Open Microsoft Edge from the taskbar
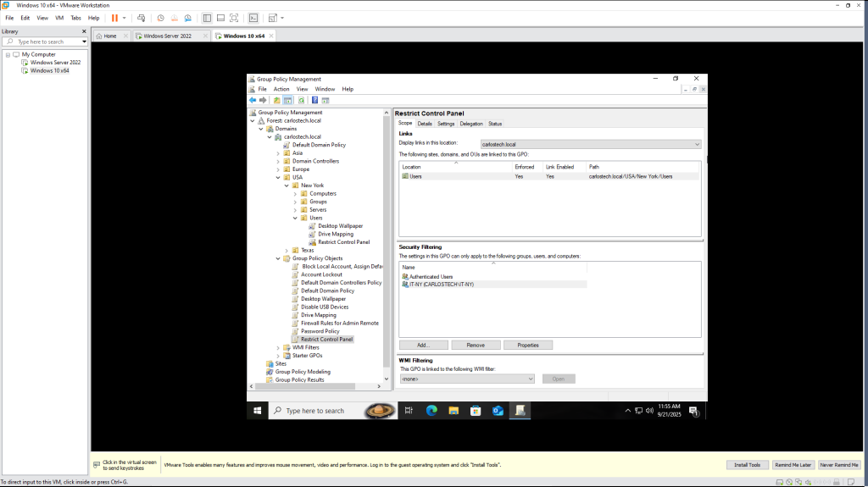The image size is (868, 487). pyautogui.click(x=431, y=411)
